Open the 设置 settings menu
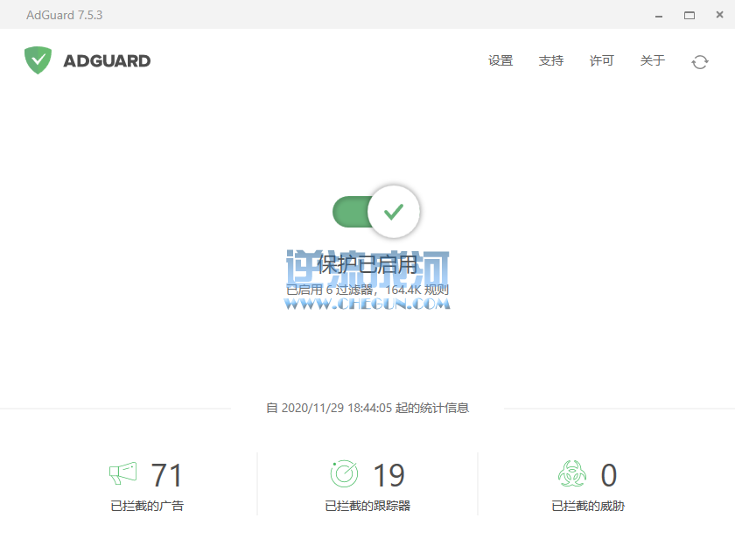 pyautogui.click(x=500, y=61)
